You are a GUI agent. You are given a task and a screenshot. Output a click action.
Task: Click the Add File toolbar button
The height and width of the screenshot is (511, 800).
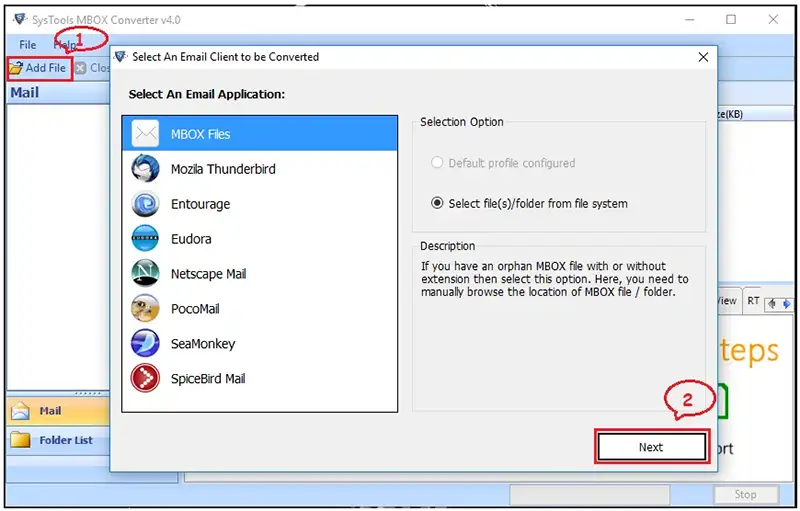tap(39, 68)
